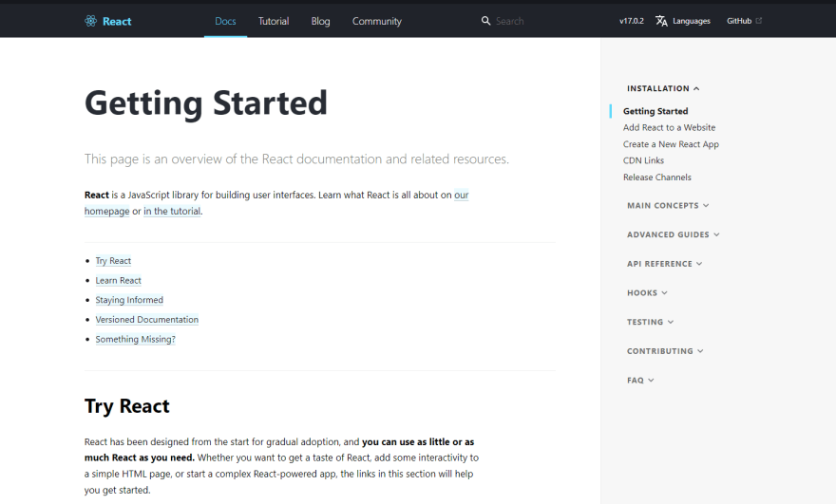Go to the Blog tab

point(320,21)
